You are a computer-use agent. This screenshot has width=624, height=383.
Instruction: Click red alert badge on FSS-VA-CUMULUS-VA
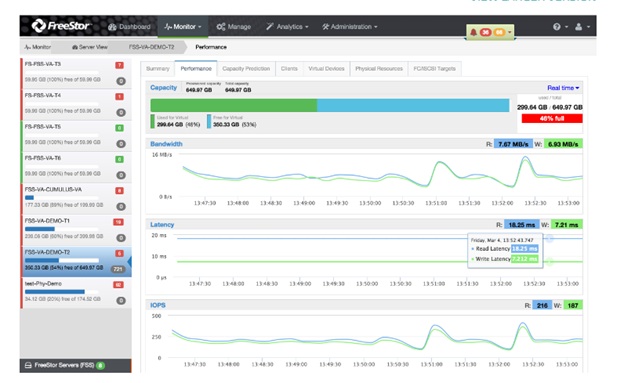click(x=119, y=191)
